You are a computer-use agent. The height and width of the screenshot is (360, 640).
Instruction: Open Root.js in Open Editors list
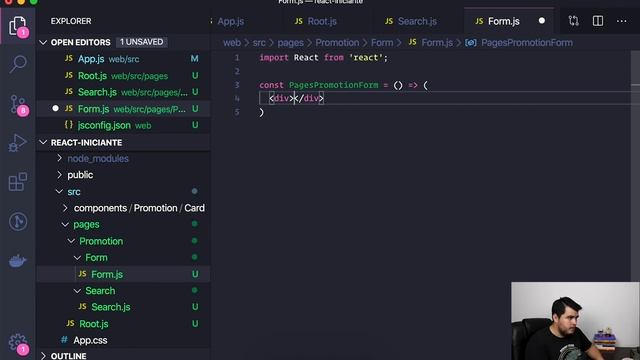coord(123,76)
